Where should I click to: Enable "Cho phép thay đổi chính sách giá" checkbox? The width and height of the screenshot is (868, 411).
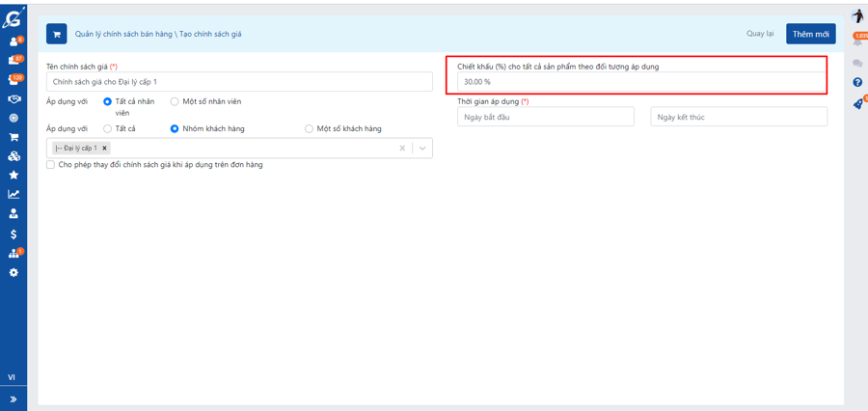(51, 165)
